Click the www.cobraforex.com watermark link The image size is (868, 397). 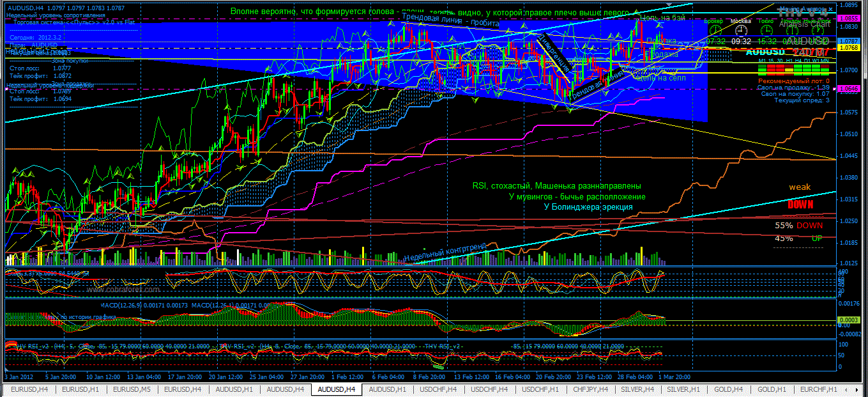coord(123,289)
